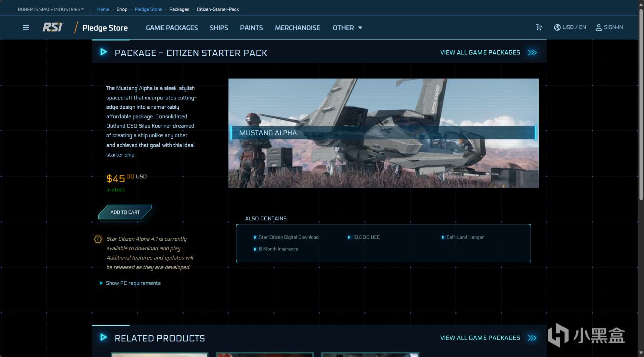Viewport: 644px width, 357px height.
Task: Click the MUSTANG ALPHA banner label
Action: click(x=268, y=133)
